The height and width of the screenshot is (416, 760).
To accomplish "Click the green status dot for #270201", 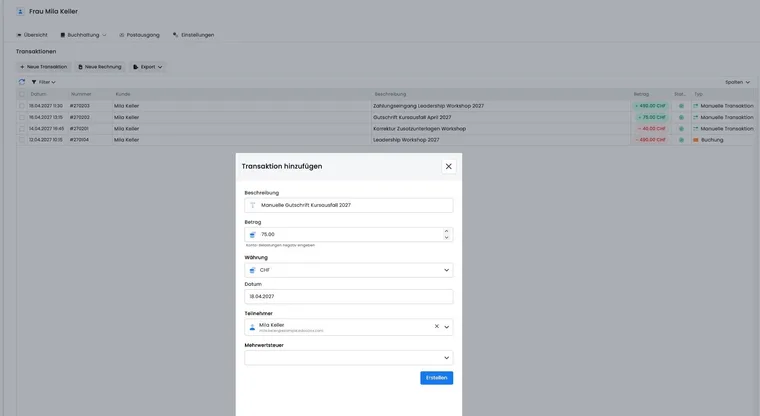I will point(681,128).
